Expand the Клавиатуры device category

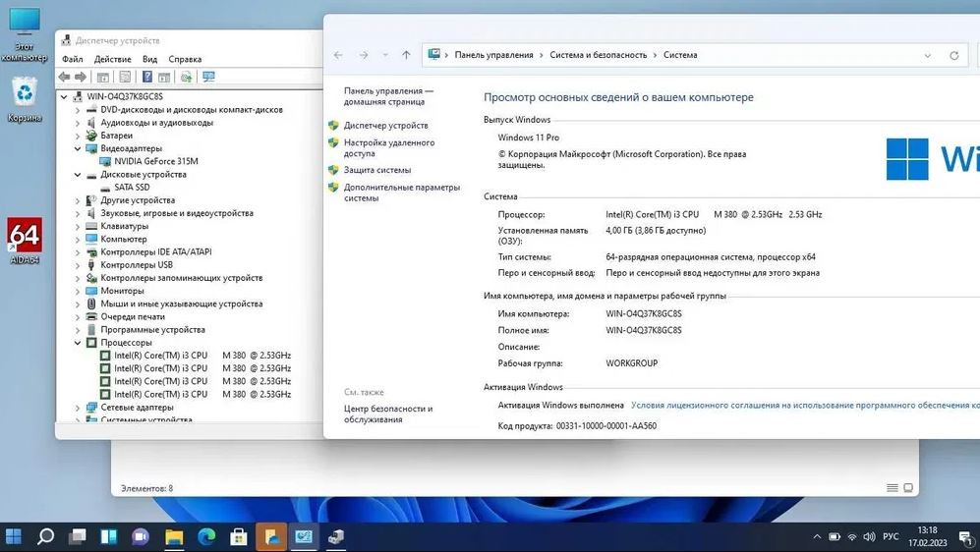tap(79, 226)
